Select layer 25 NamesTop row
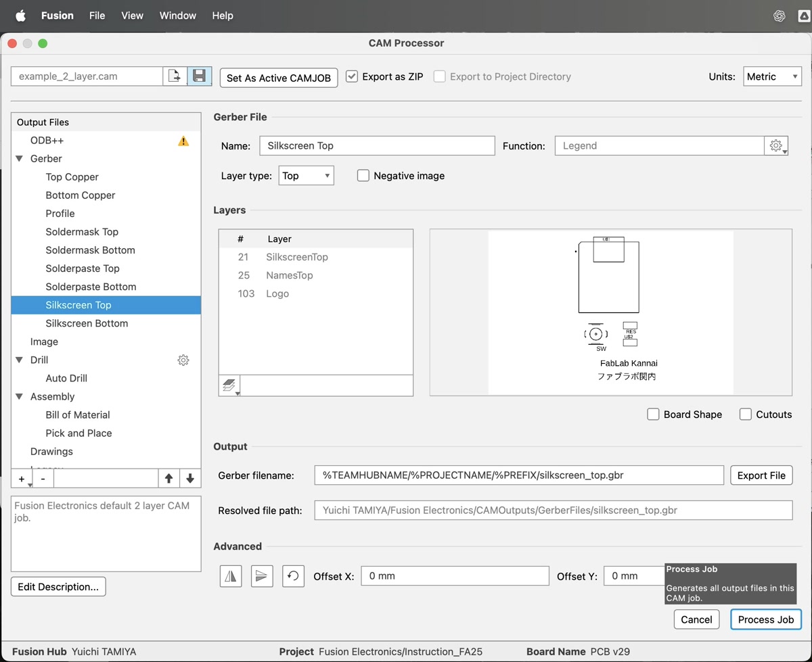 (316, 275)
